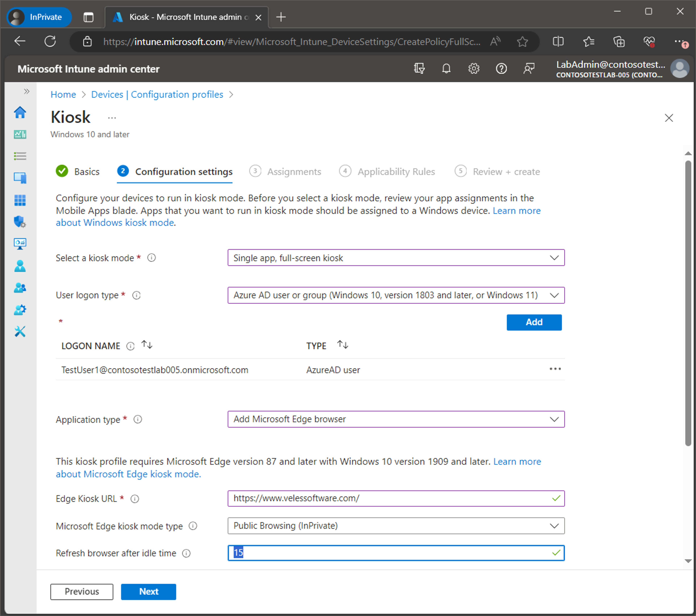Screen dimensions: 696x616
Task: Open the Feedback icon in header
Action: (x=529, y=69)
